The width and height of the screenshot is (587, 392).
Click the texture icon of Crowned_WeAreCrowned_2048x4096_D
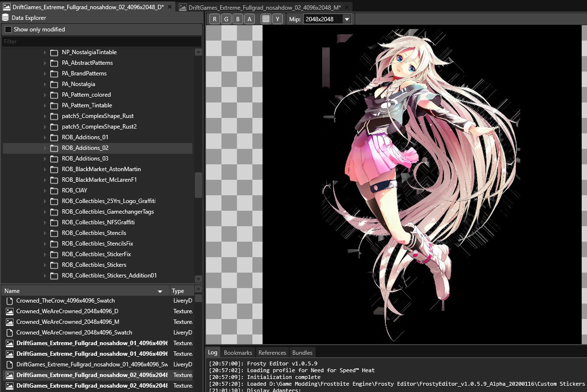coord(9,311)
